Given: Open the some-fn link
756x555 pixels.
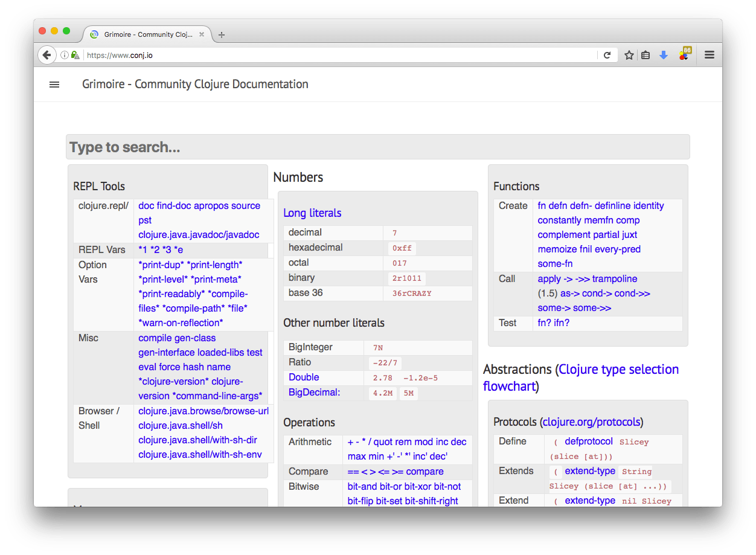Looking at the screenshot, I should point(556,264).
